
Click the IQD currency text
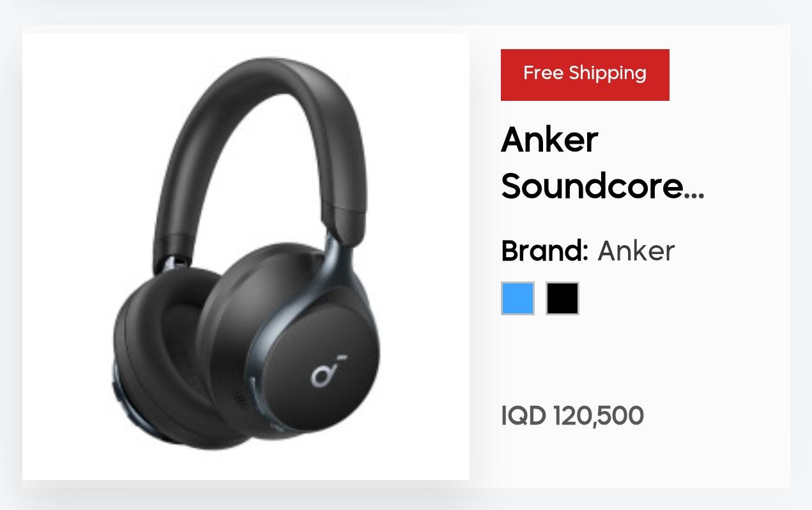(524, 416)
